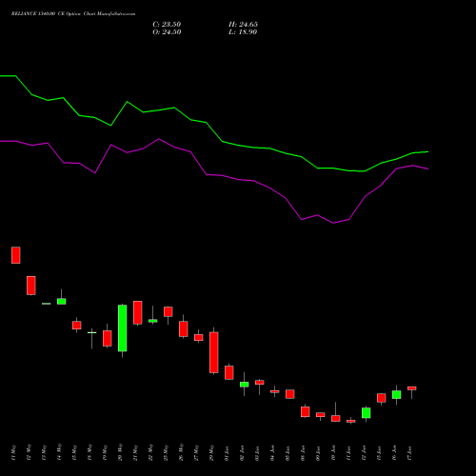Click the red candle for 15 Jun
Screen dimensions: 476x476
tap(382, 398)
